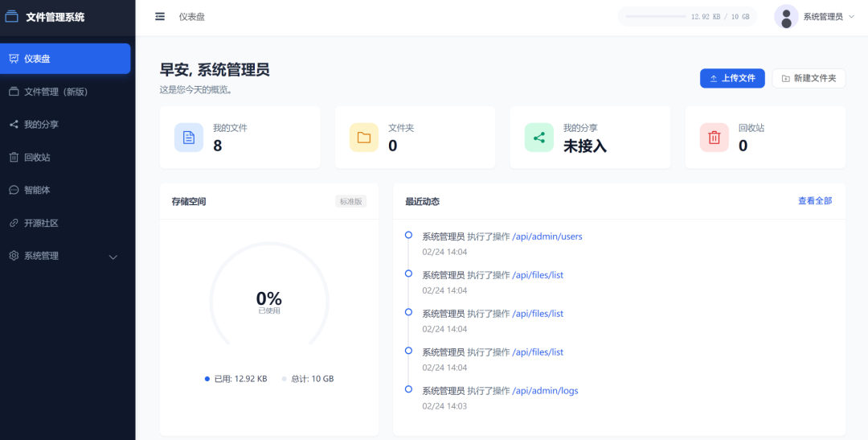Click the 标准版 plan badge

351,202
